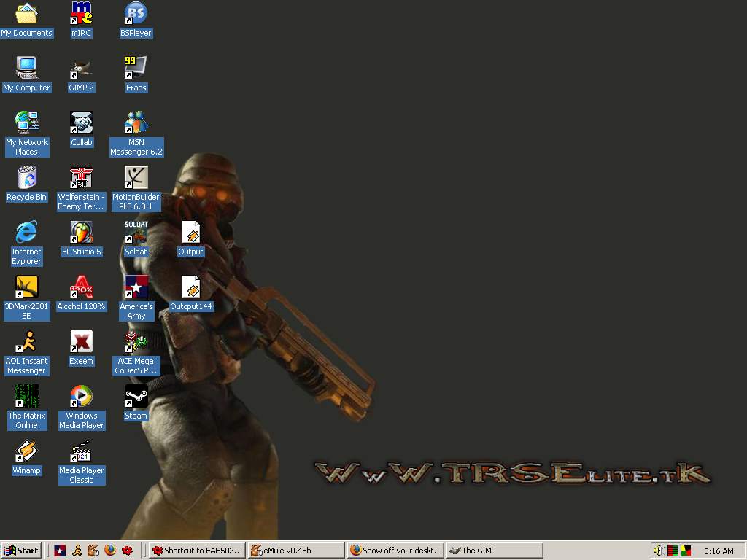Image resolution: width=747 pixels, height=560 pixels.
Task: Open the volume control tray icon
Action: point(659,551)
